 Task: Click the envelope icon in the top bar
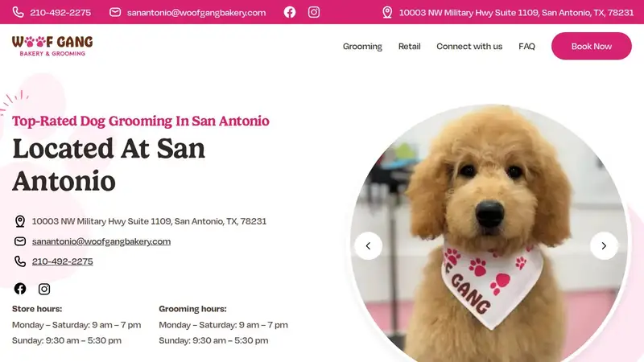[115, 12]
